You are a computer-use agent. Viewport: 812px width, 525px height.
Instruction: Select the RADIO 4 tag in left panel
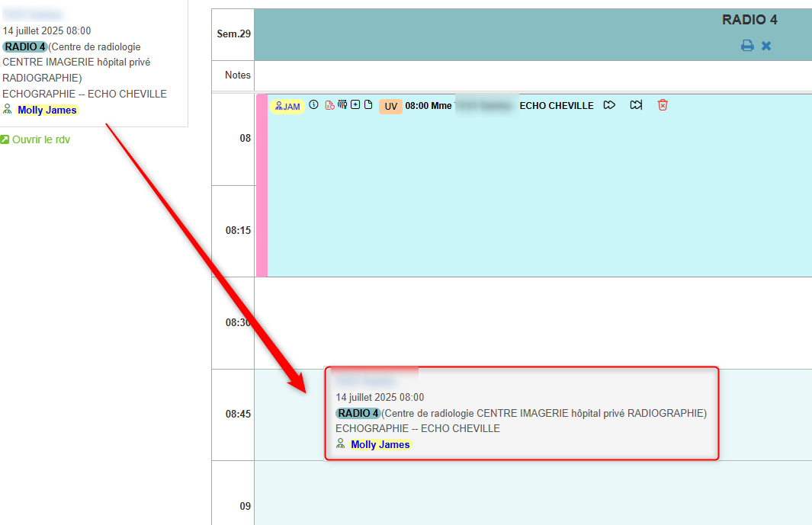[25, 46]
